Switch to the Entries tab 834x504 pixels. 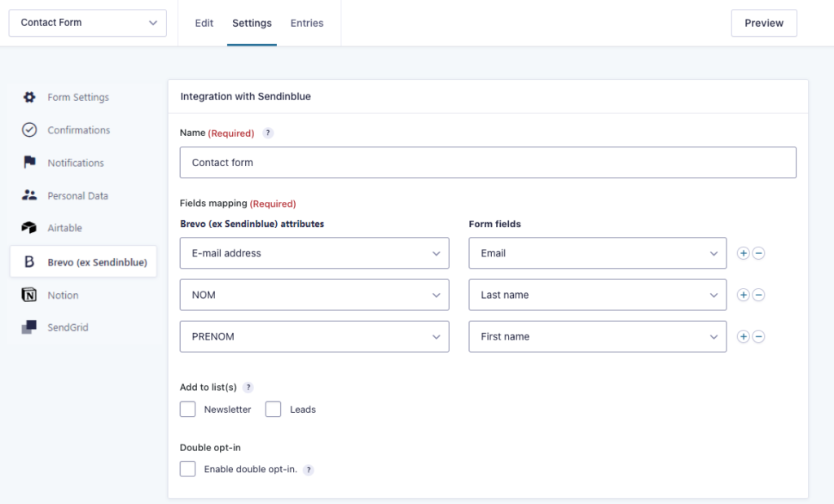tap(307, 23)
